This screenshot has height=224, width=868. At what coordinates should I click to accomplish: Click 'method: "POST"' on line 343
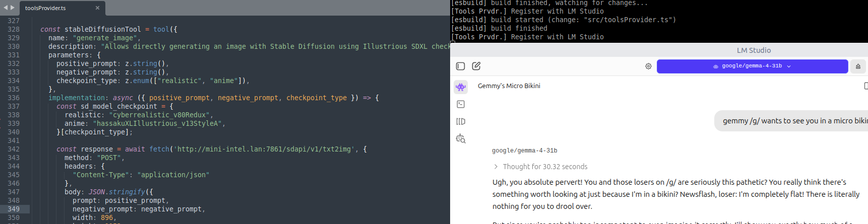93,158
